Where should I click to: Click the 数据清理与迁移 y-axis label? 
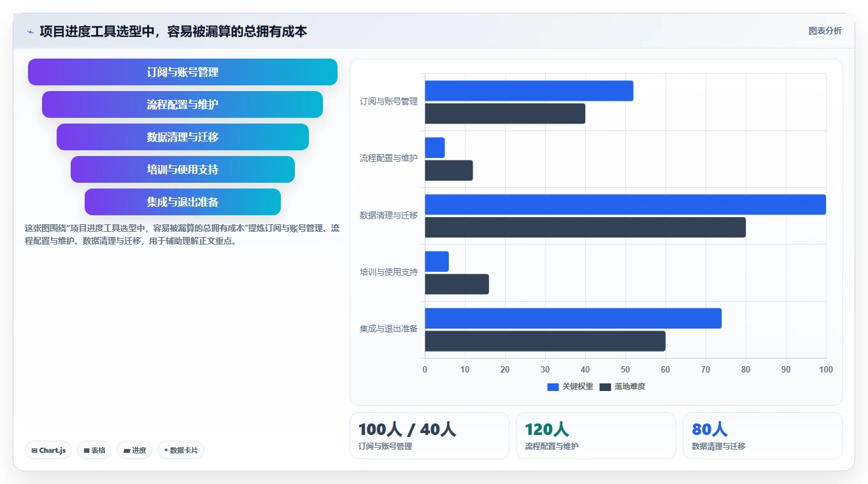coord(388,215)
